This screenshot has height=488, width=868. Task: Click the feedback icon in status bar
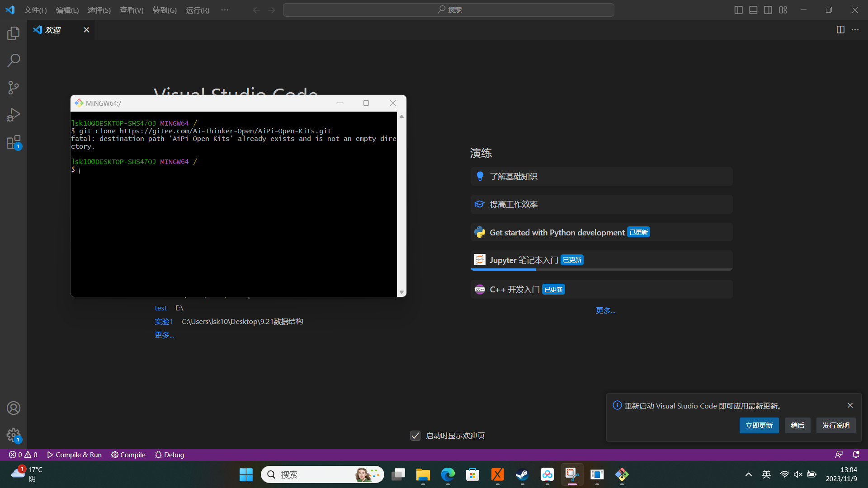coord(839,455)
